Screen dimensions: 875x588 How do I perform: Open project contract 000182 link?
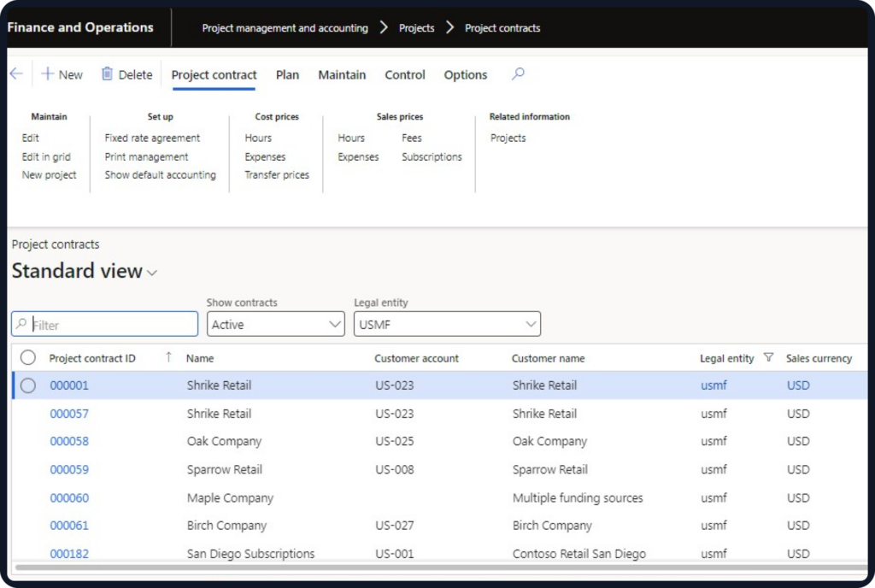coord(69,554)
